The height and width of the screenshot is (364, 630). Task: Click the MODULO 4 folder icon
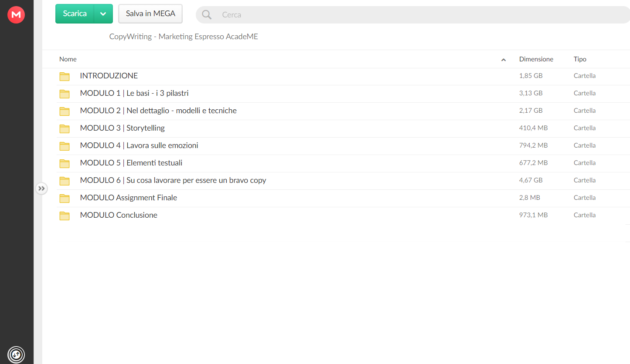click(65, 146)
